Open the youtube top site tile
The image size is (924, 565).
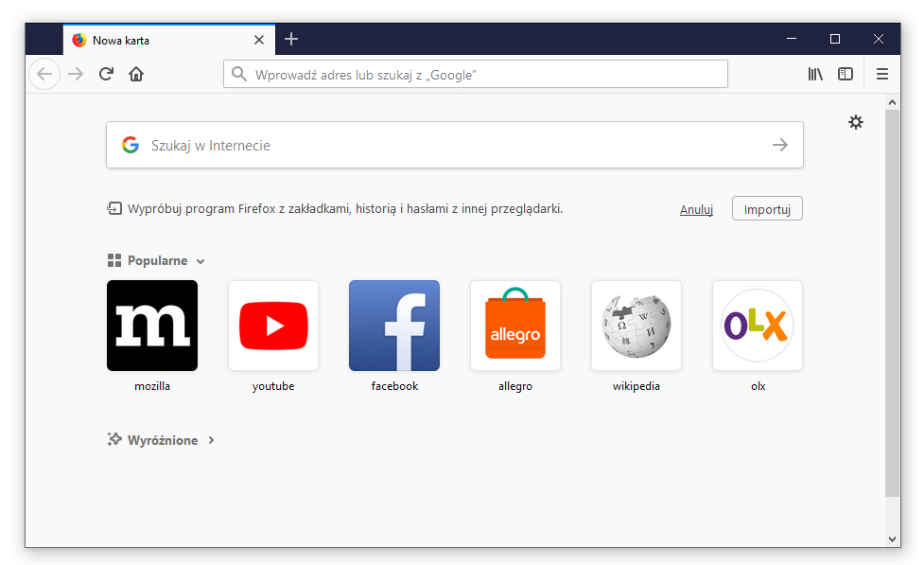(272, 326)
